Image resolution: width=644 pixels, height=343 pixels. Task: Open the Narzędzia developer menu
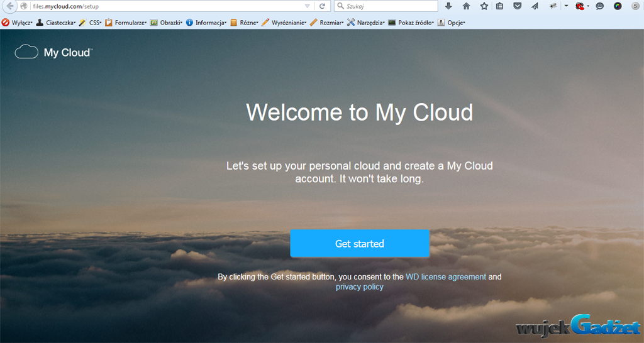tap(366, 23)
